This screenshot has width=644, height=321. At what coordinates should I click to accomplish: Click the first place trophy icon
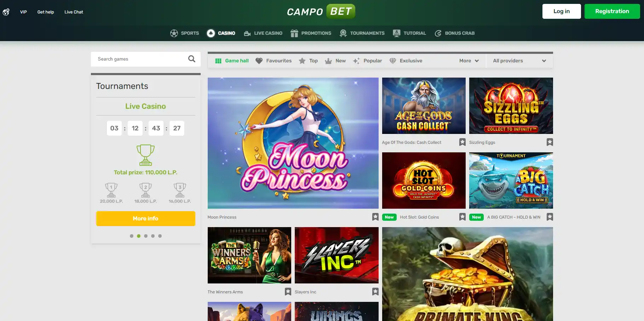[x=111, y=190]
